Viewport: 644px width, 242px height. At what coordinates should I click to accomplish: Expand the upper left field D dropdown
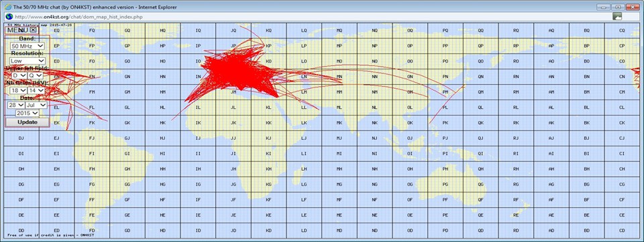point(19,75)
